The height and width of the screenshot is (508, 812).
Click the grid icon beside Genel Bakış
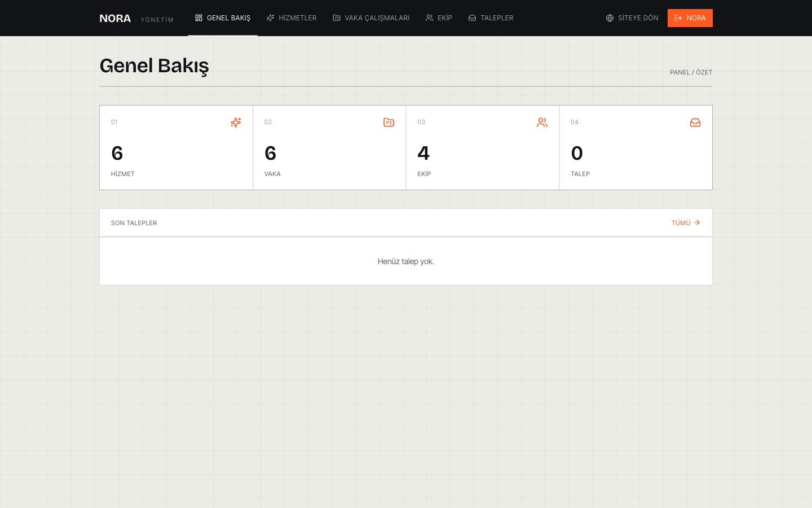pos(198,18)
